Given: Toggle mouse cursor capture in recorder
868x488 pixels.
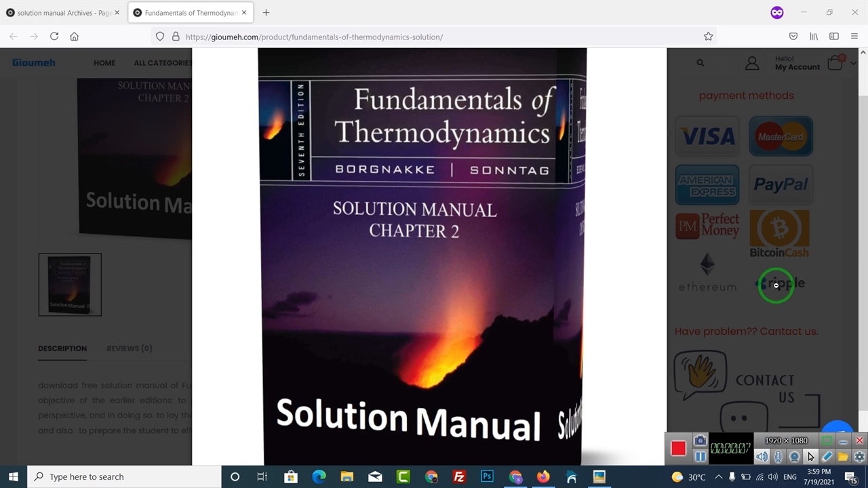Looking at the screenshot, I should pos(810,457).
